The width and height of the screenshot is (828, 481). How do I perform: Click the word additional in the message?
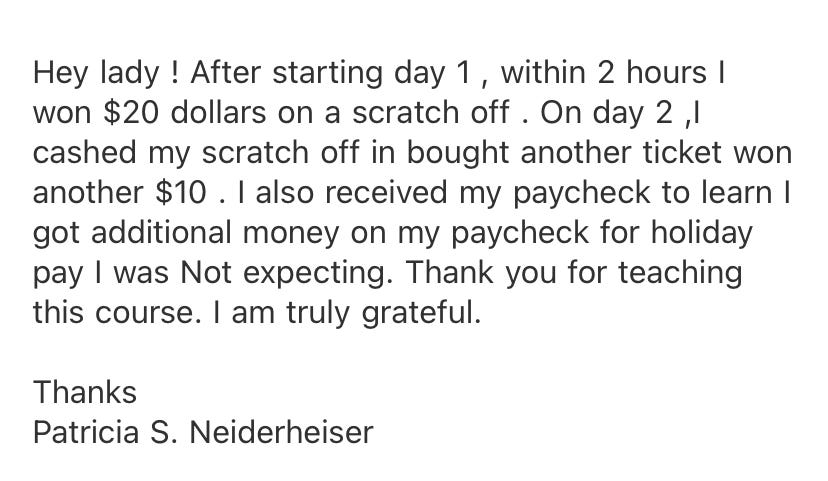point(161,232)
